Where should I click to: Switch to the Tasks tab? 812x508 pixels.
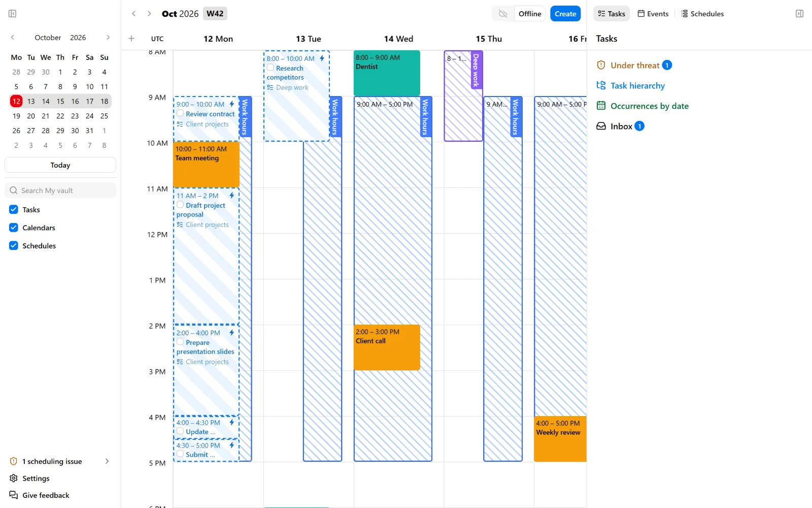click(612, 14)
